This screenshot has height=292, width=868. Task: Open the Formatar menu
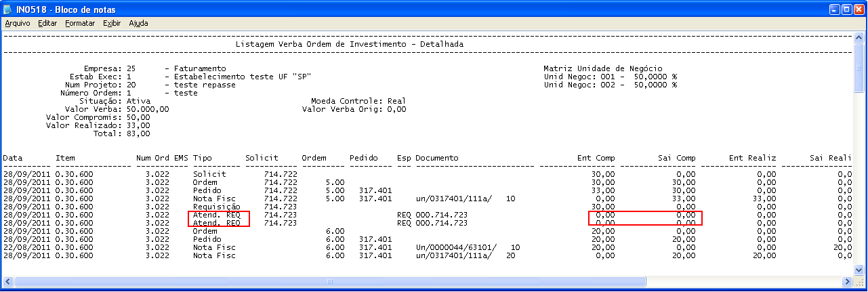click(x=80, y=23)
